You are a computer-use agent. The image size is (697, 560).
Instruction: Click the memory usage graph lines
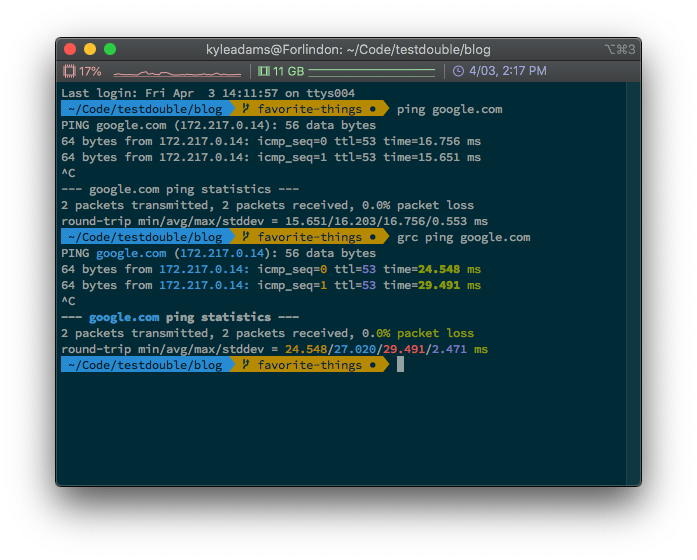click(x=372, y=72)
